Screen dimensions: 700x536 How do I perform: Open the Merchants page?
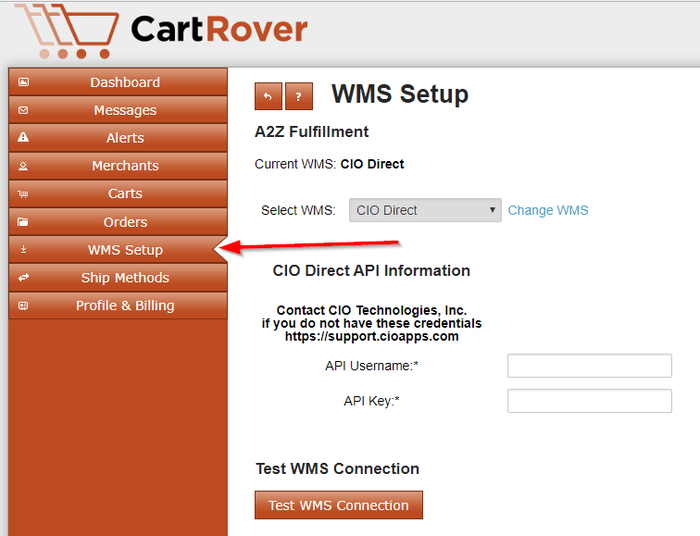click(x=118, y=166)
